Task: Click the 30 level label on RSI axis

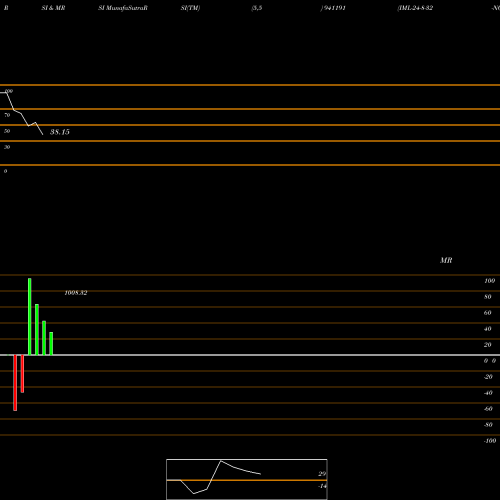Action: [7, 147]
